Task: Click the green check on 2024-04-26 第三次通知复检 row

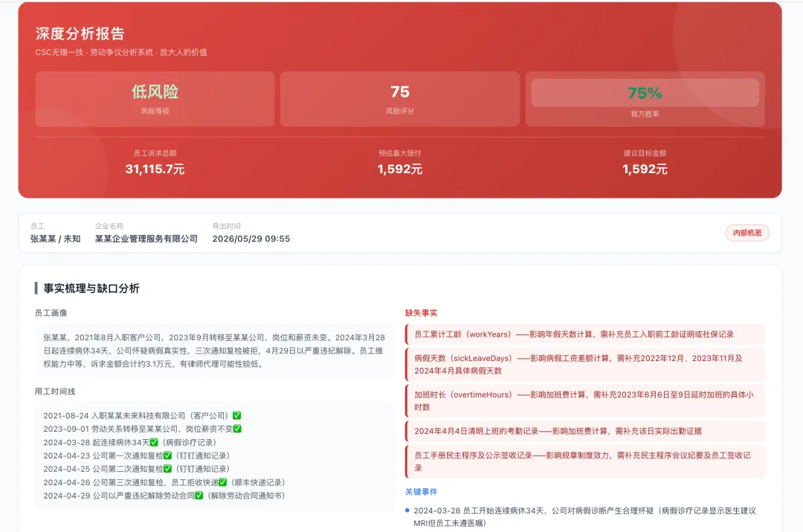Action: click(x=222, y=482)
